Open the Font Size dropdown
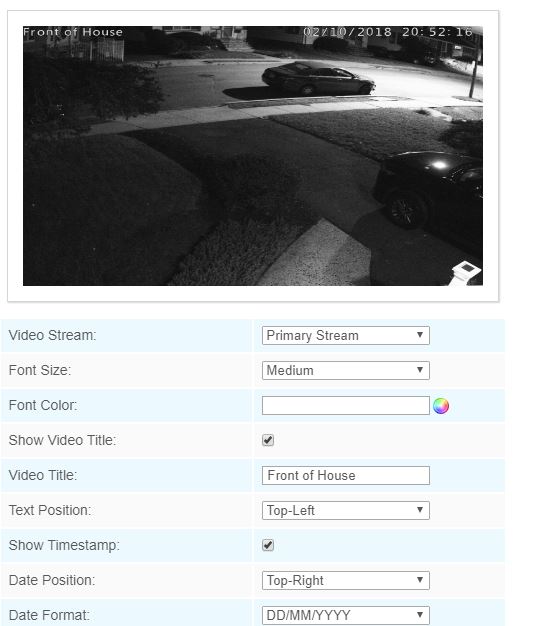This screenshot has width=536, height=626. click(x=346, y=370)
